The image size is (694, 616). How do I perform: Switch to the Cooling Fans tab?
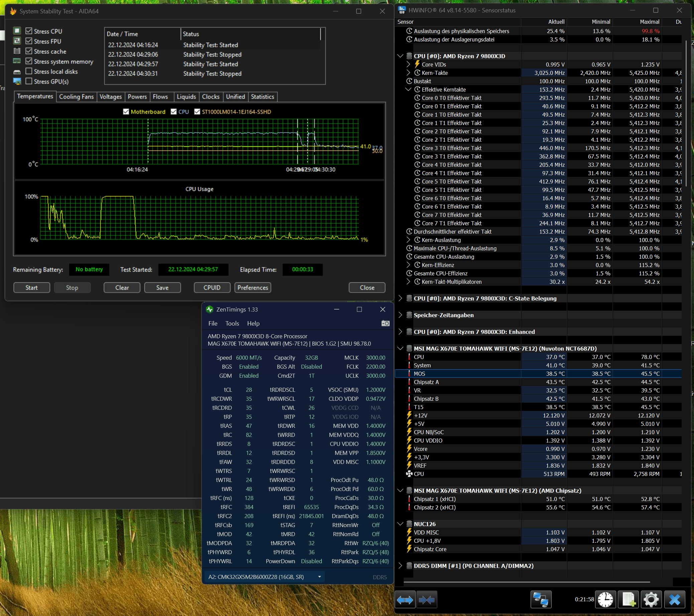(x=76, y=97)
